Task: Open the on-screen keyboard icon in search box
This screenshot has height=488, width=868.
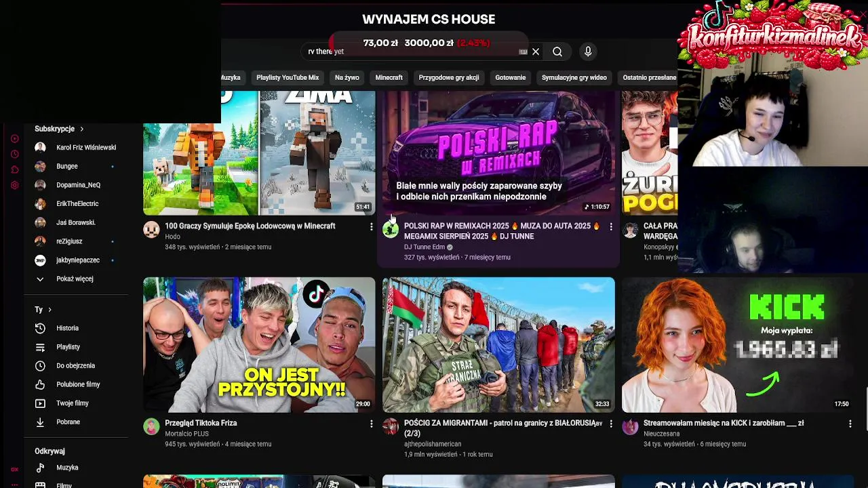Action: pos(523,52)
